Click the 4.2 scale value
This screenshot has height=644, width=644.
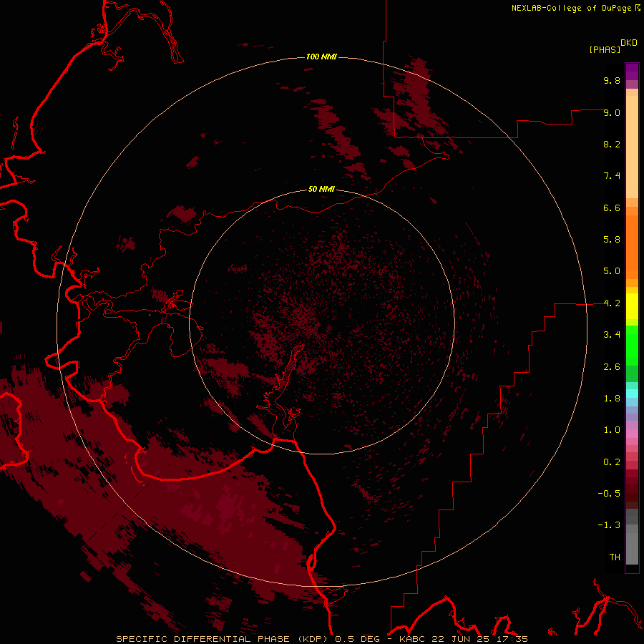pyautogui.click(x=612, y=303)
